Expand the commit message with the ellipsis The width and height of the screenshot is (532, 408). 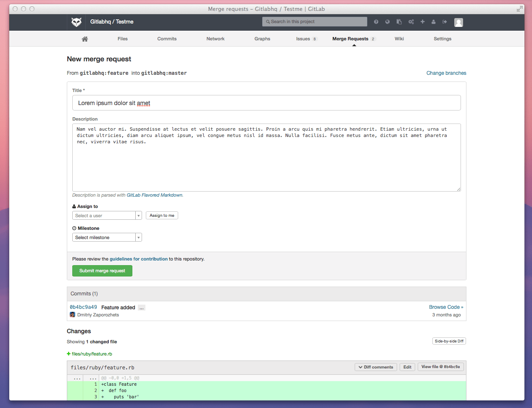pos(142,307)
